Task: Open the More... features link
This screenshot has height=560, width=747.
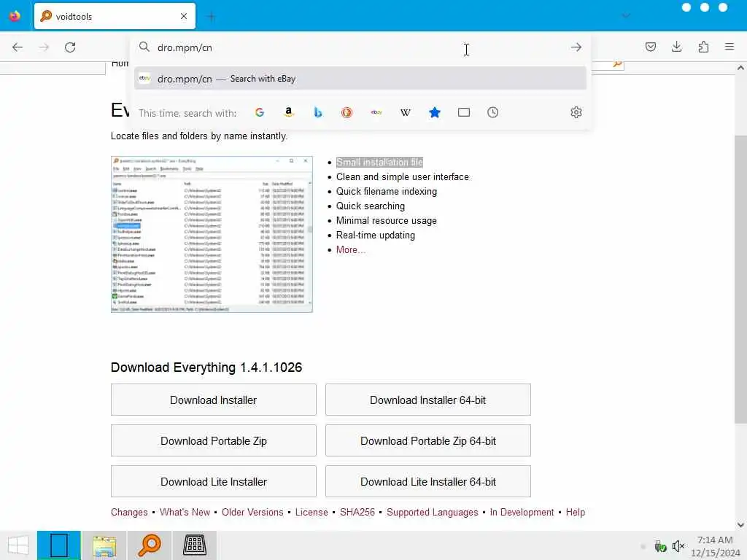Action: coord(351,249)
